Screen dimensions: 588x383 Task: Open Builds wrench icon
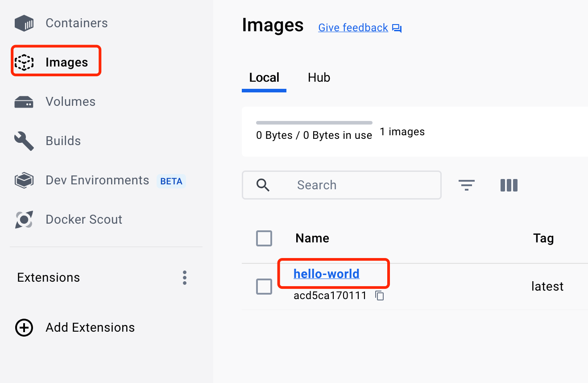pyautogui.click(x=24, y=141)
